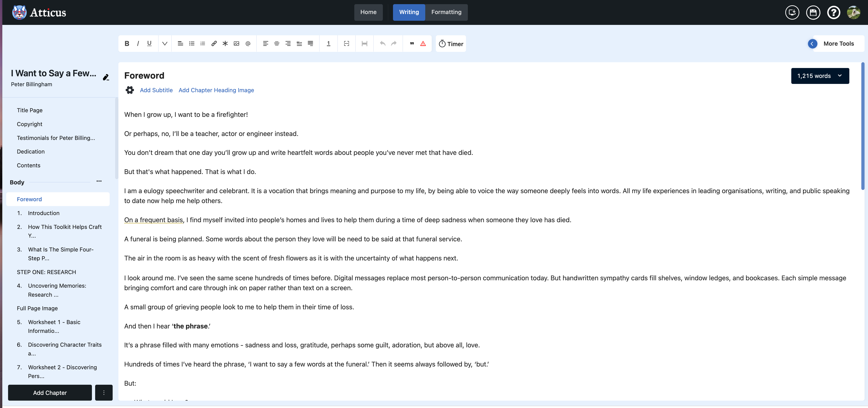The height and width of the screenshot is (408, 868).
Task: Open Uncovering Memories: Research chapter
Action: 57,290
